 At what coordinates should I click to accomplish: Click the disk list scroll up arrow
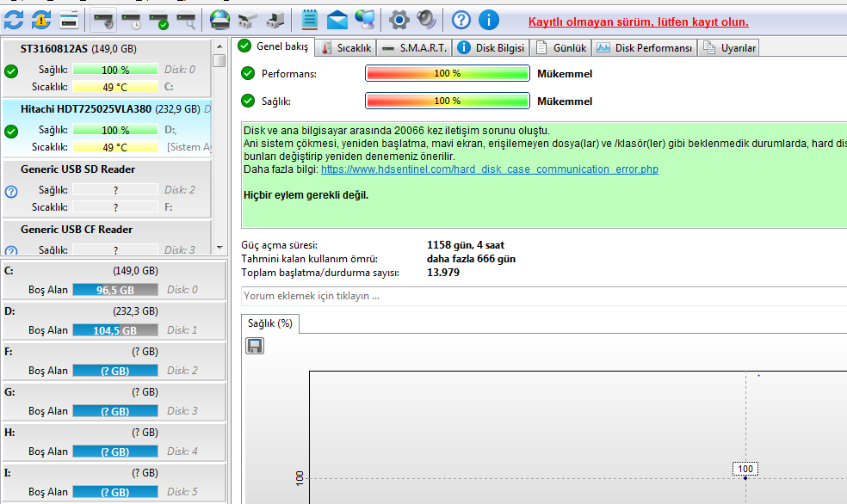click(x=219, y=46)
